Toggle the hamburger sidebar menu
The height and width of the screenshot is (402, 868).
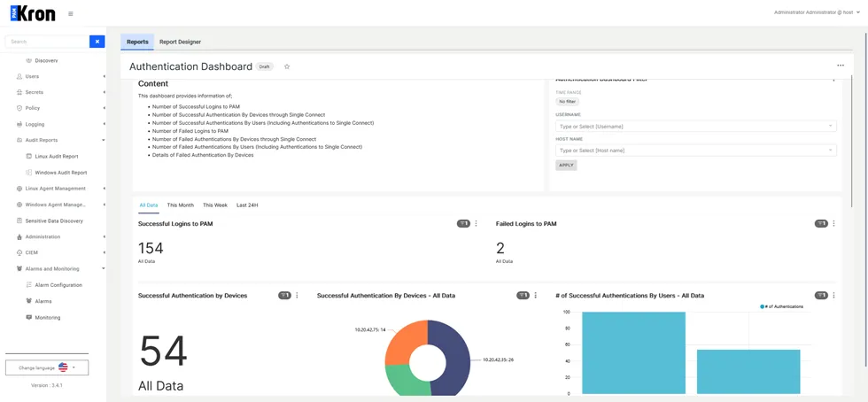(x=70, y=14)
